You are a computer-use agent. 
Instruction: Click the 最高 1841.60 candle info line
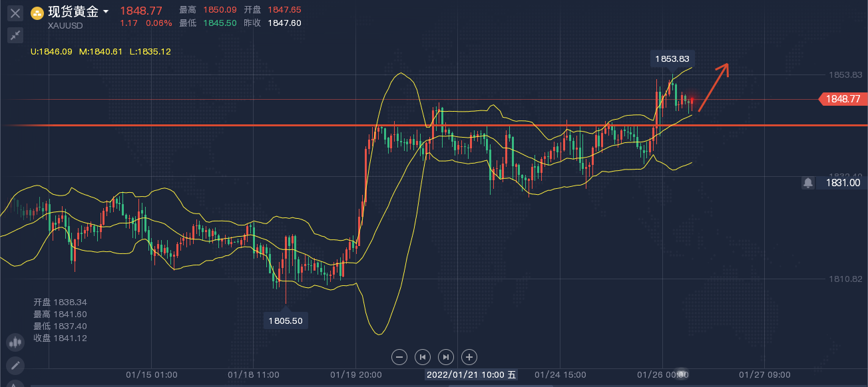60,314
